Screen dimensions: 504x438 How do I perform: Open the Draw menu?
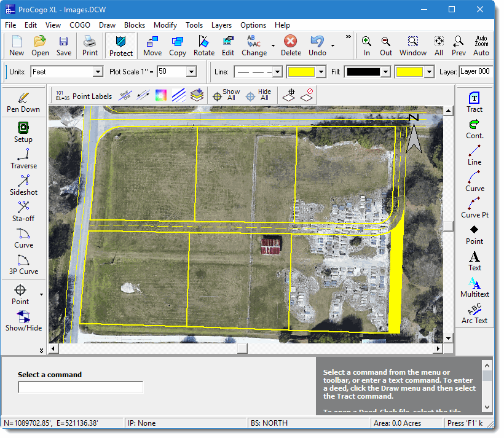[x=107, y=25]
